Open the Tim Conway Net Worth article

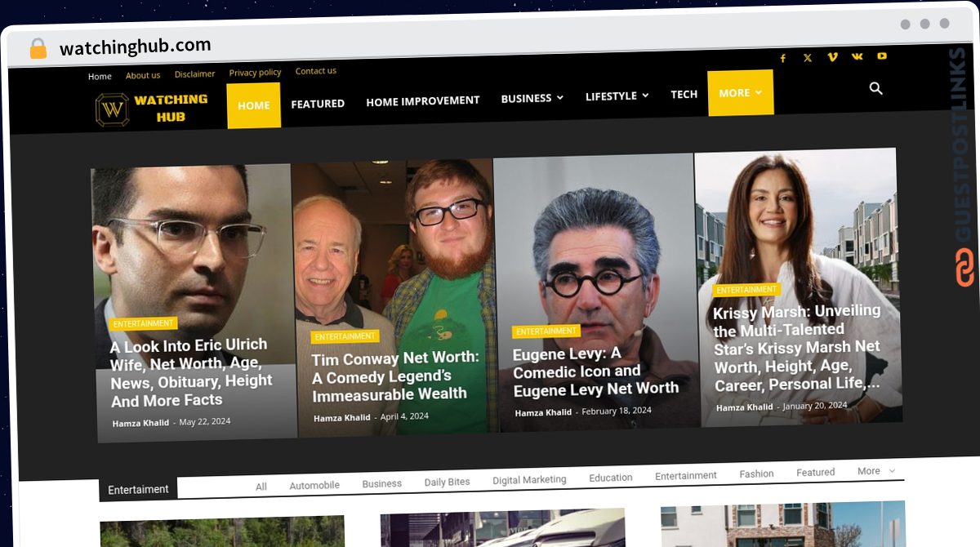point(395,376)
